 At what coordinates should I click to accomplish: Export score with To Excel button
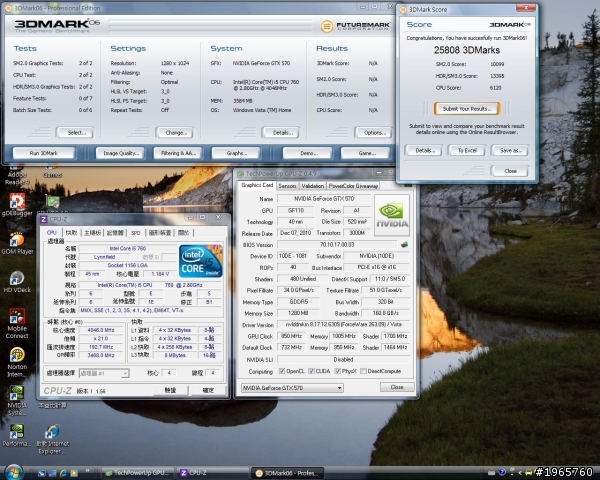[x=467, y=150]
